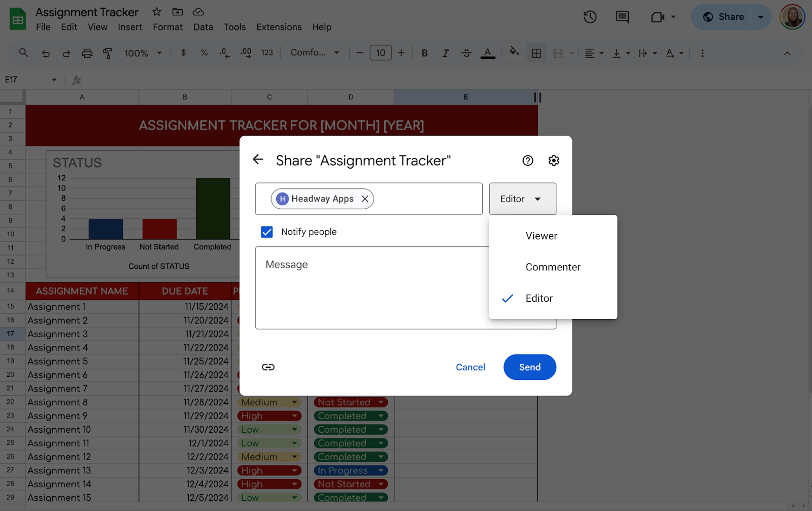Open account profile avatar
812x511 pixels.
click(x=792, y=17)
